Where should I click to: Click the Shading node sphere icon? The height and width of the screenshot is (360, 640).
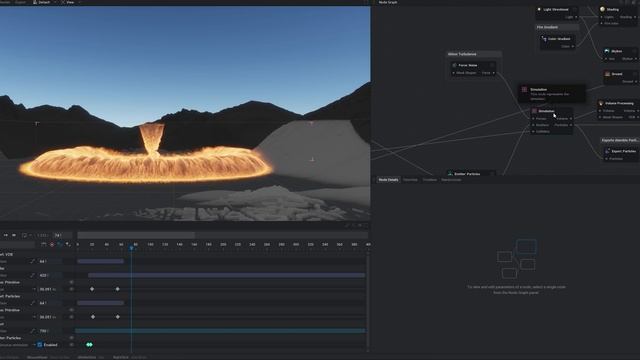click(x=602, y=9)
